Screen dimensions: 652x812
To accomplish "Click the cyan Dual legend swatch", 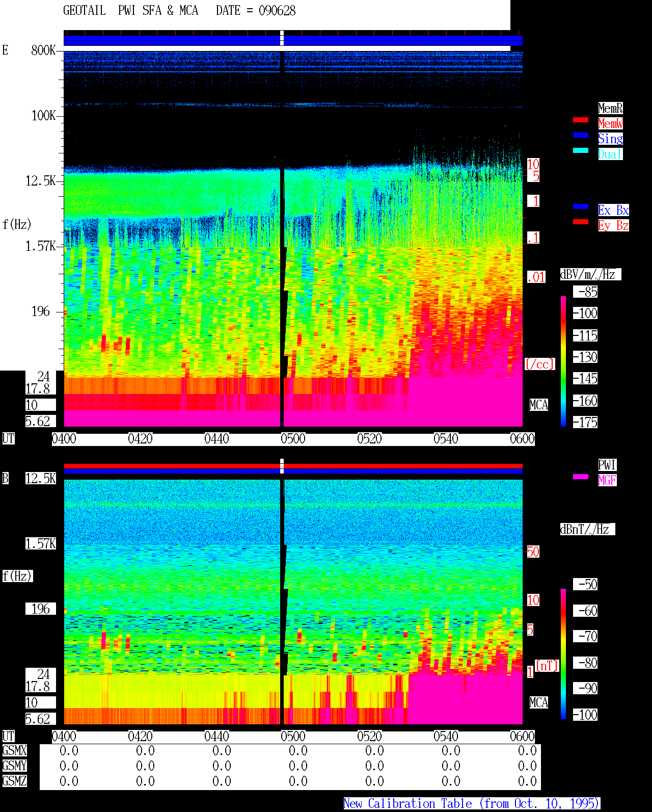I will pos(581,150).
